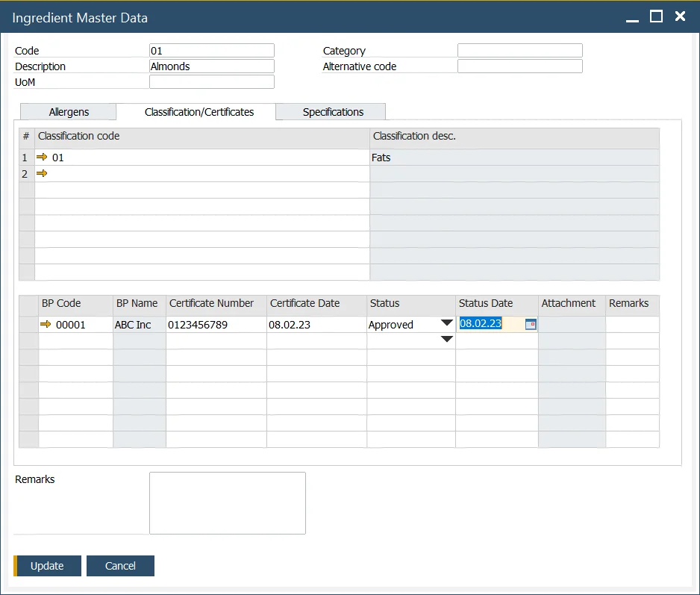
Task: Click the link arrow in classification row 2
Action: coord(42,174)
